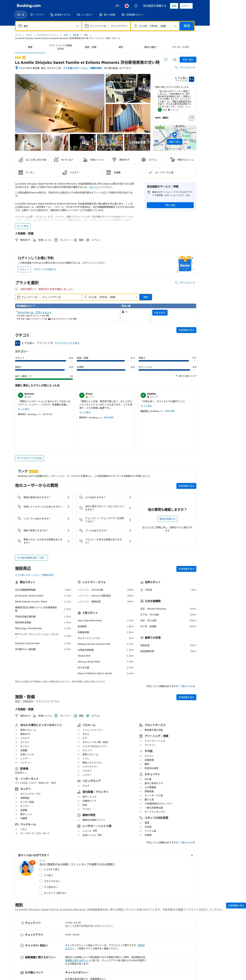Expand the 現地で駐車できますか？ question

[44, 530]
